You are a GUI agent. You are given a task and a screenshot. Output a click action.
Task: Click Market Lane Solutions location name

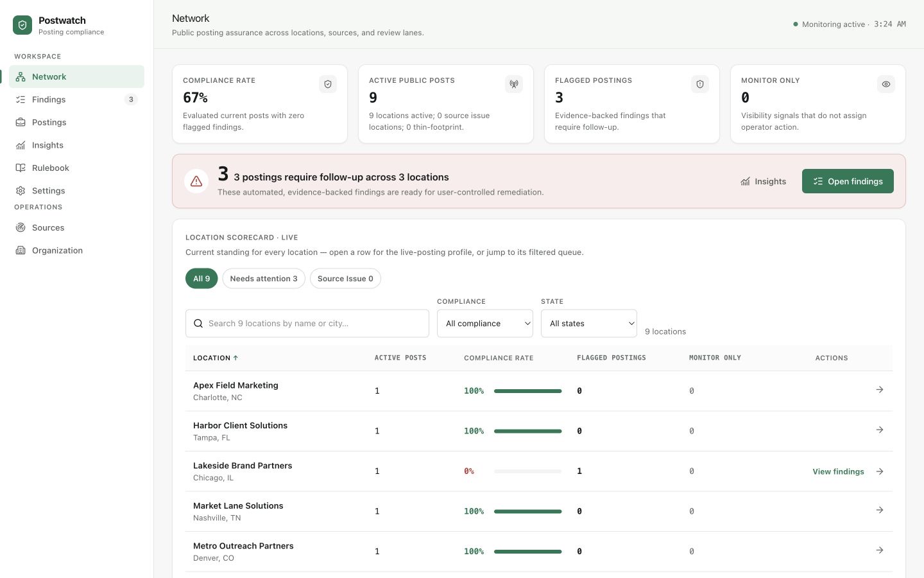(x=238, y=505)
